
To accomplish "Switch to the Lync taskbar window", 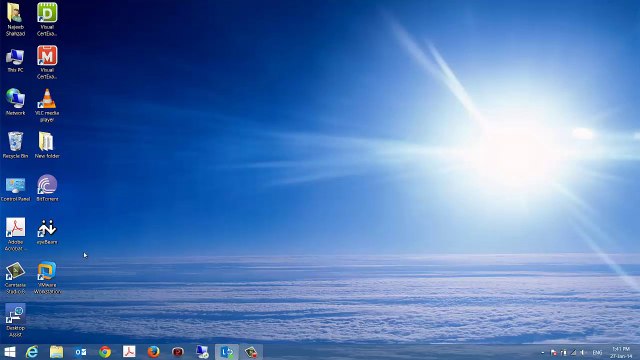I will pyautogui.click(x=227, y=352).
